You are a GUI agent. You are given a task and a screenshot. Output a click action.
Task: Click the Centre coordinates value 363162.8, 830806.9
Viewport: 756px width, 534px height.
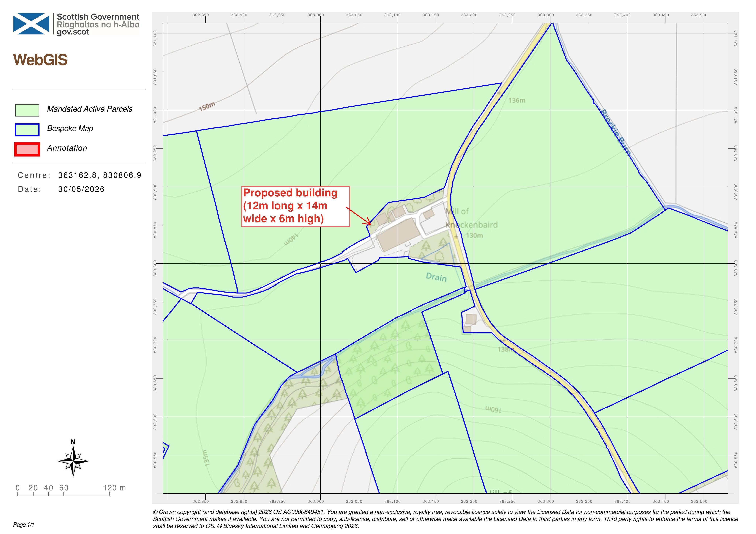tap(100, 175)
